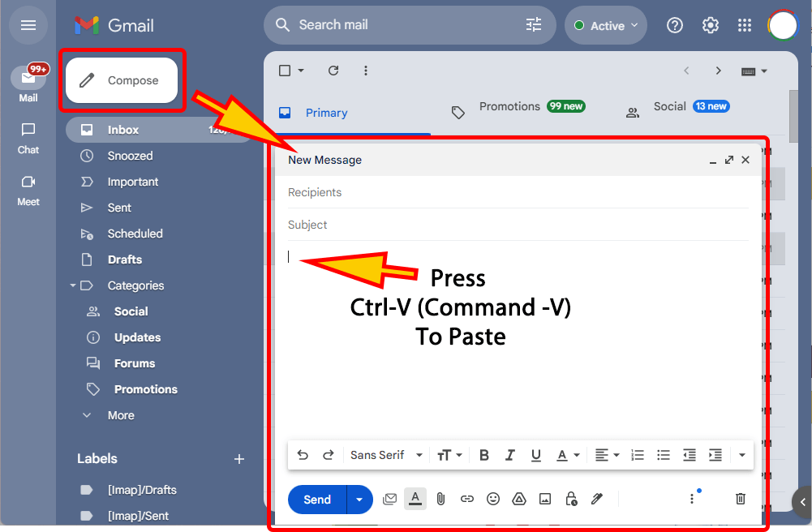The image size is (812, 532).
Task: Open the Scheduled folder
Action: point(135,234)
